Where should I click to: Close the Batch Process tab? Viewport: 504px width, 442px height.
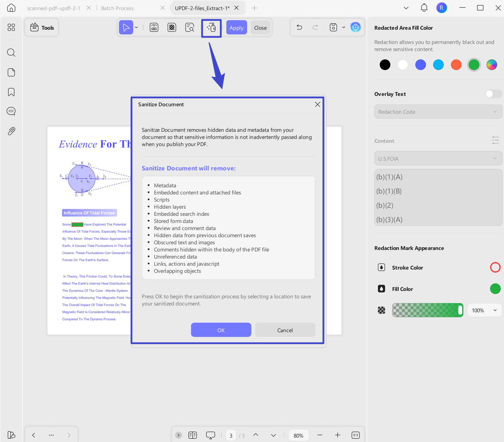tap(163, 8)
